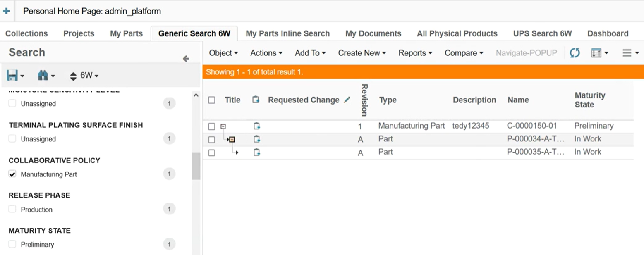
Task: Click the plus icon to add a page
Action: point(6,11)
